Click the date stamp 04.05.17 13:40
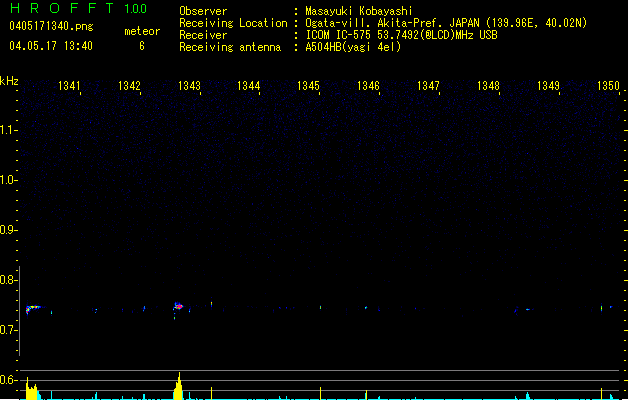Viewport: 629px width, 400px height. (x=51, y=46)
